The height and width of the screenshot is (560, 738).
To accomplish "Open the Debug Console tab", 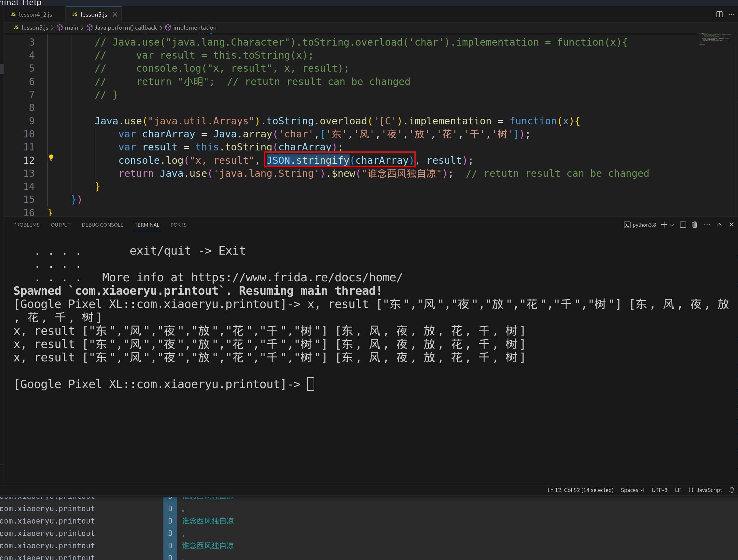I will point(103,225).
